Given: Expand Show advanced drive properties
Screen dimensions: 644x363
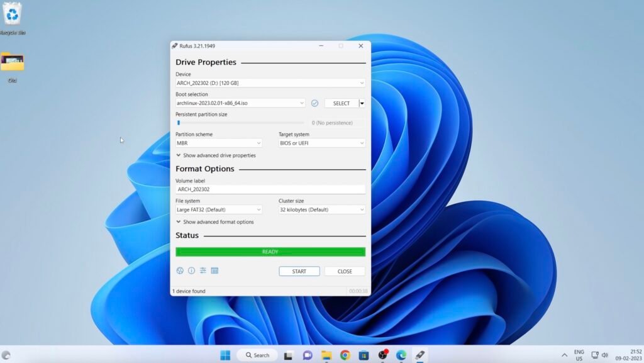Looking at the screenshot, I should pos(216,155).
